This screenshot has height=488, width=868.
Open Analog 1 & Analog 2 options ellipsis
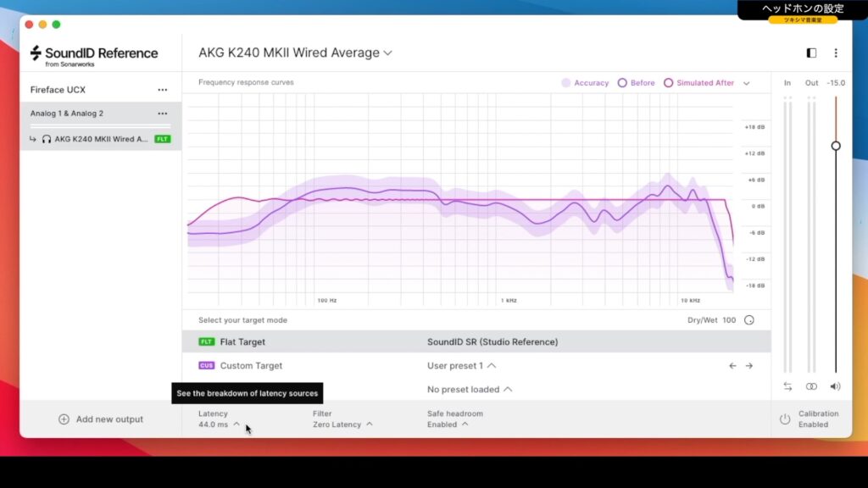click(x=162, y=114)
